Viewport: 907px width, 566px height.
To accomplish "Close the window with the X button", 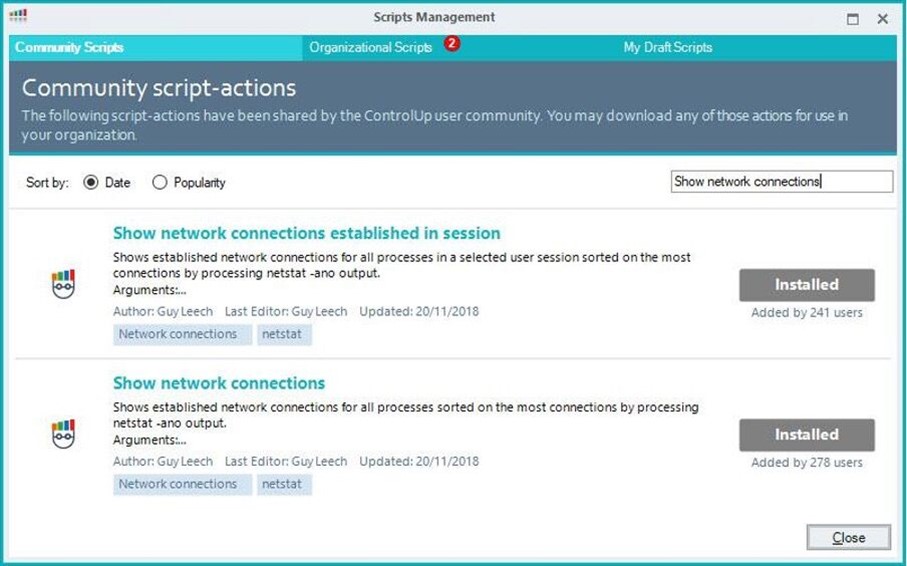I will coord(883,19).
